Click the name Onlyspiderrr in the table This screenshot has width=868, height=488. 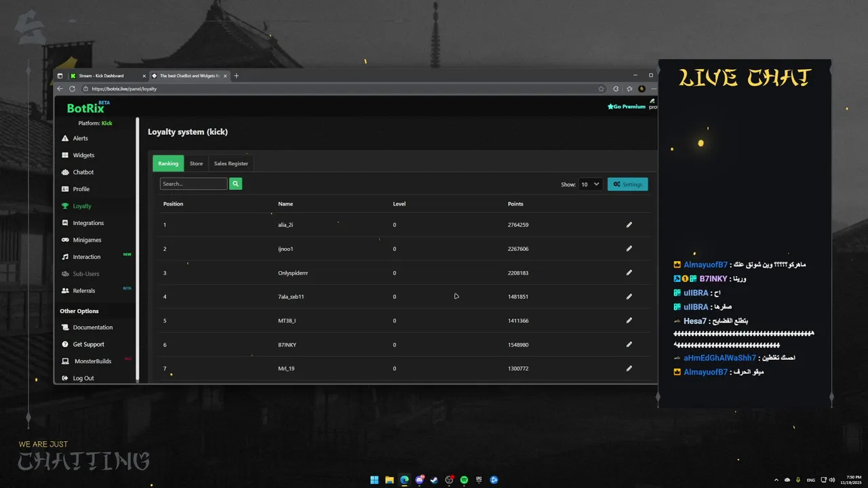coord(293,272)
